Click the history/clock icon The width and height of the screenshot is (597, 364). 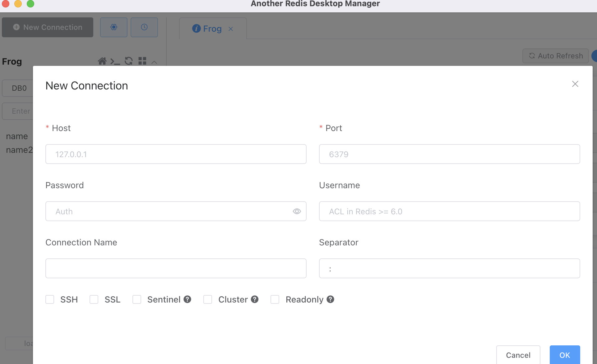coord(144,27)
